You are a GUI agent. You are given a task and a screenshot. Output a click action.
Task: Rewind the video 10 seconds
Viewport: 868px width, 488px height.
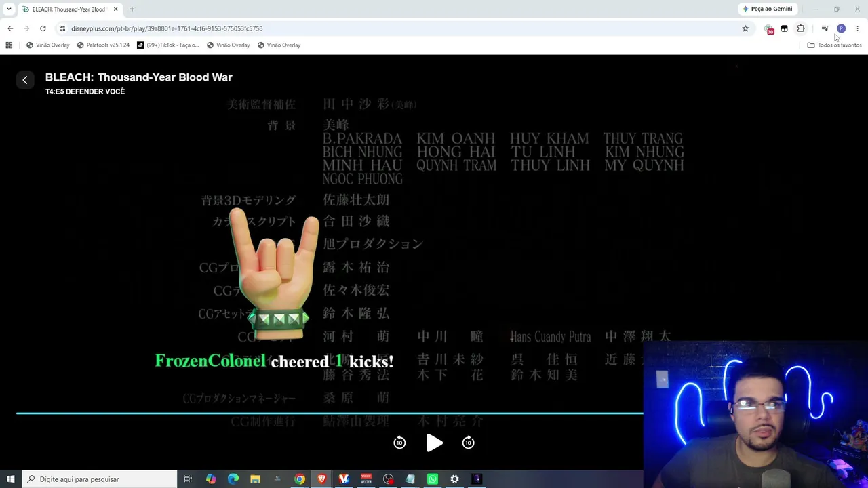pyautogui.click(x=399, y=443)
